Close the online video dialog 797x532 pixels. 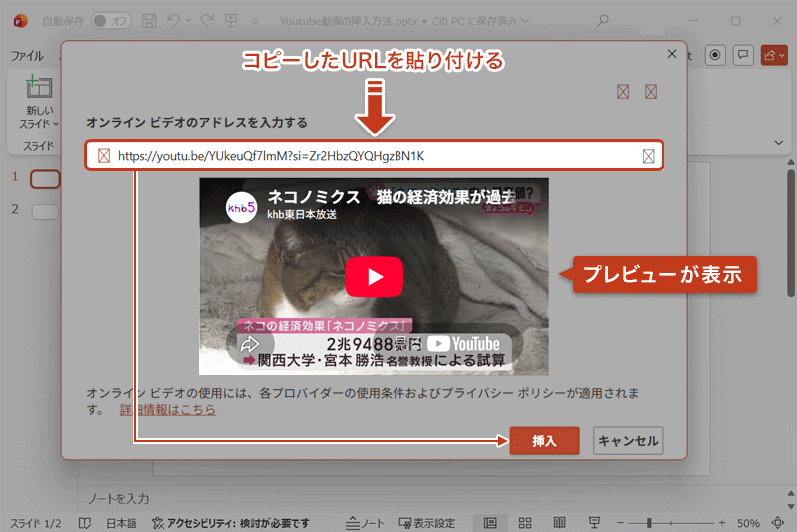click(x=671, y=54)
